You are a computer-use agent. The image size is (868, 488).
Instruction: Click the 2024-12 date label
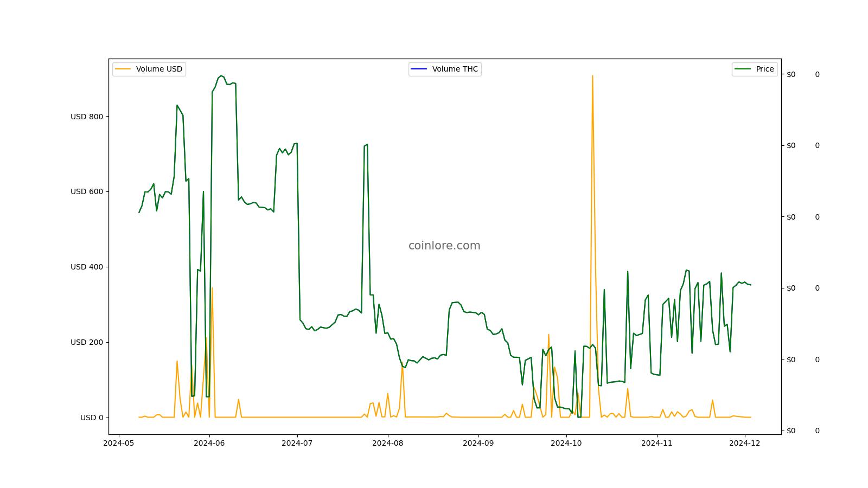(744, 443)
